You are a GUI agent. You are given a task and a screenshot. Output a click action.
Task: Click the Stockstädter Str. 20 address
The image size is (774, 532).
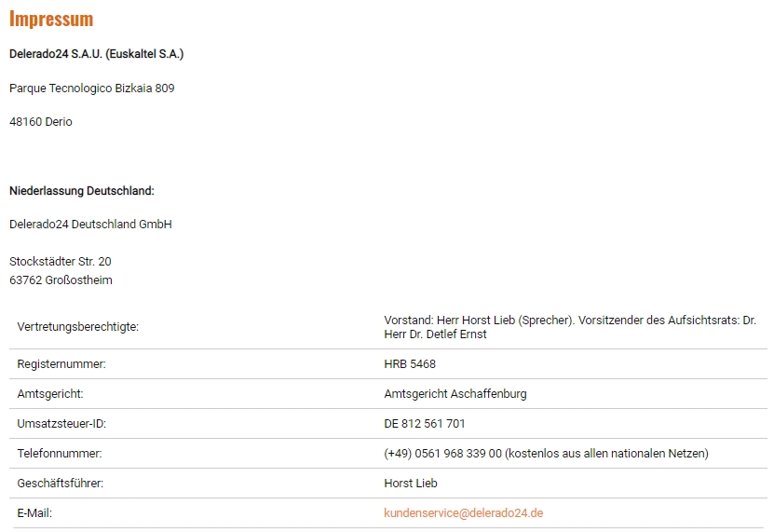[x=61, y=261]
